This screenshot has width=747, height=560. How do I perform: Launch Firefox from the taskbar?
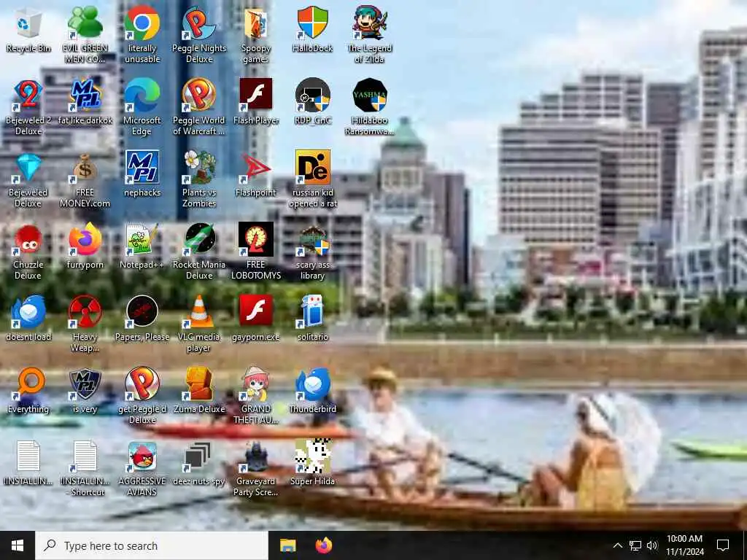tap(324, 545)
